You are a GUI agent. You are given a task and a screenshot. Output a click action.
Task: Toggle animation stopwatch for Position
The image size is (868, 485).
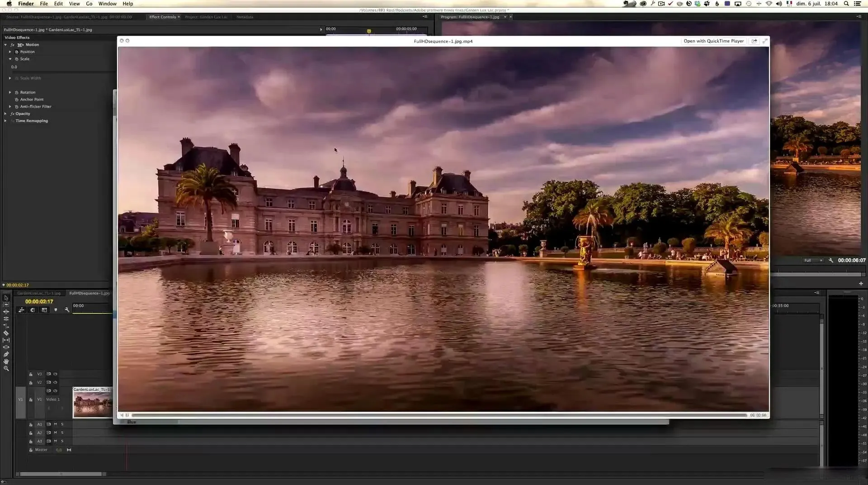click(x=16, y=52)
